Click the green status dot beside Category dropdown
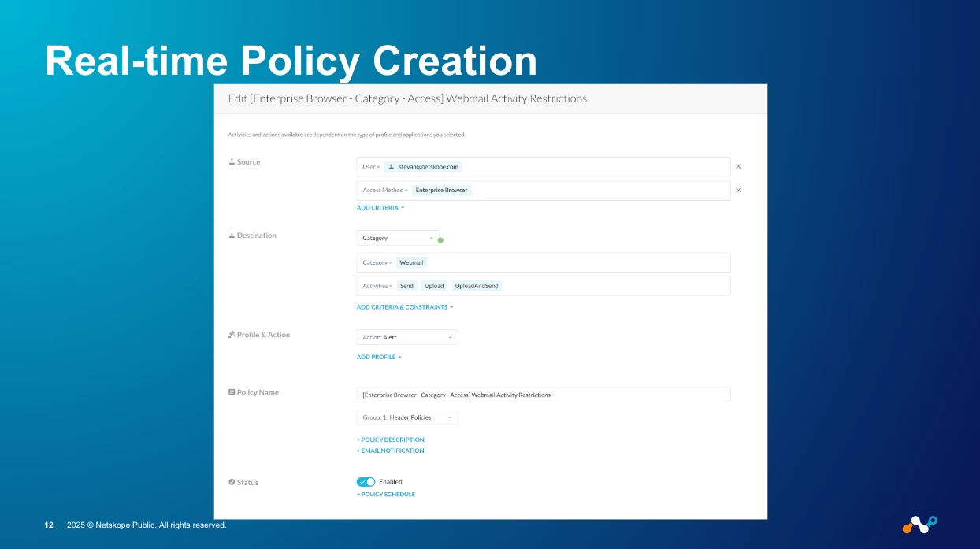Screen dimensions: 980x549 [440, 240]
